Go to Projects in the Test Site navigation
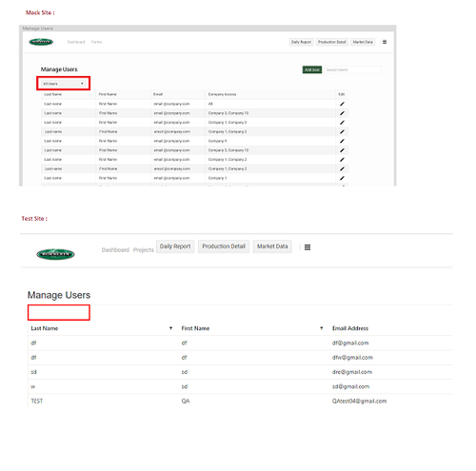476x471 pixels. coord(144,250)
